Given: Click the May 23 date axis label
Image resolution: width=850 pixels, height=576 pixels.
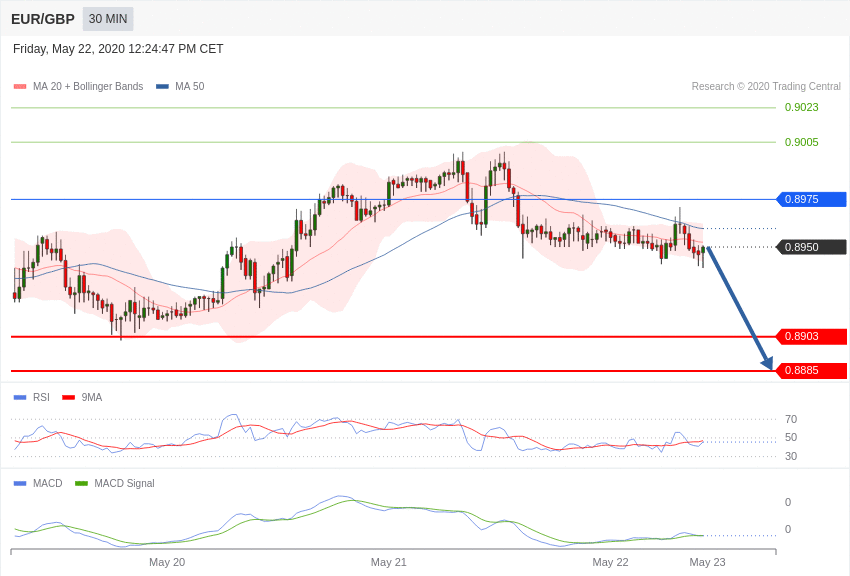Looking at the screenshot, I should pos(707,562).
